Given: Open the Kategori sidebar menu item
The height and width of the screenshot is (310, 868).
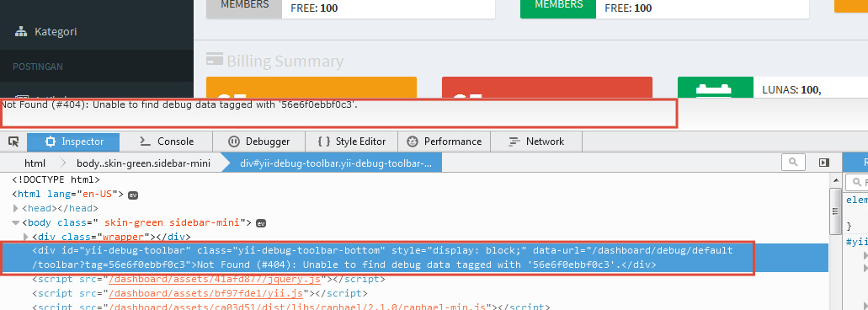Looking at the screenshot, I should (97, 31).
